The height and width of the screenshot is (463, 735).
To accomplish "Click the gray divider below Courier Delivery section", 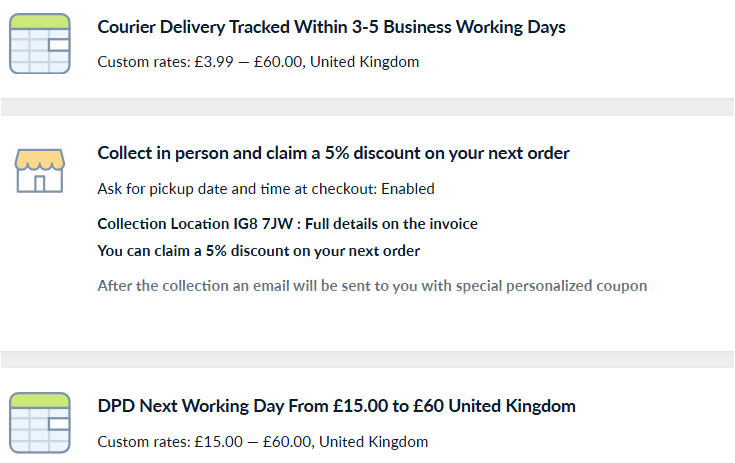I will 367,106.
